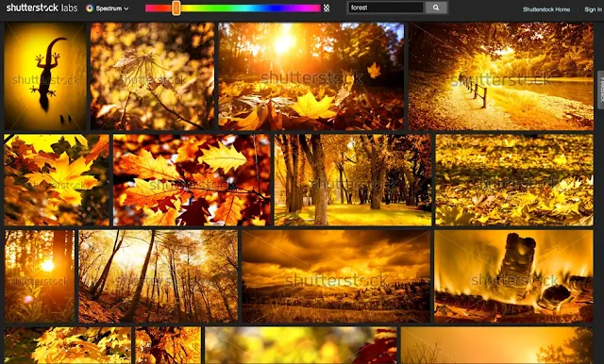Open the park tree trunks thumbnail
604x364 pixels.
click(353, 180)
